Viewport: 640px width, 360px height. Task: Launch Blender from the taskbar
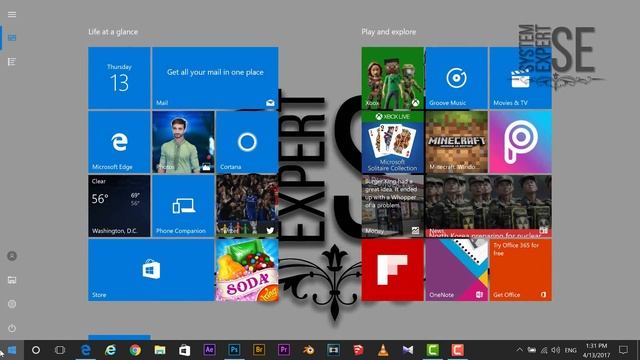309,350
